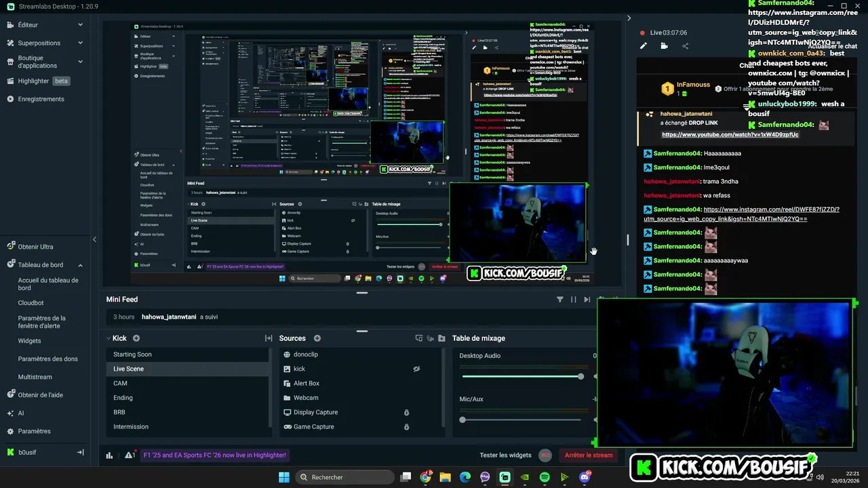Collapse the Tableau de bord section chevron
The width and height of the screenshot is (868, 488).
(x=80, y=265)
